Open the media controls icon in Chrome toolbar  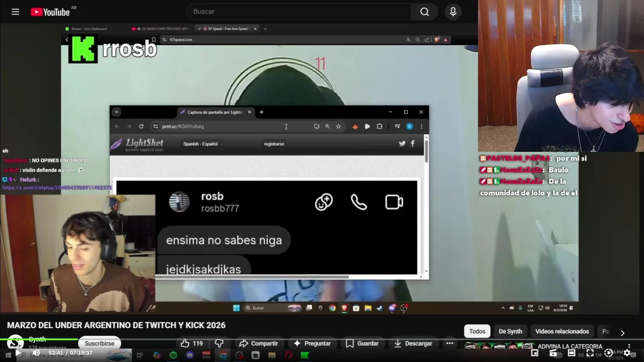[397, 126]
